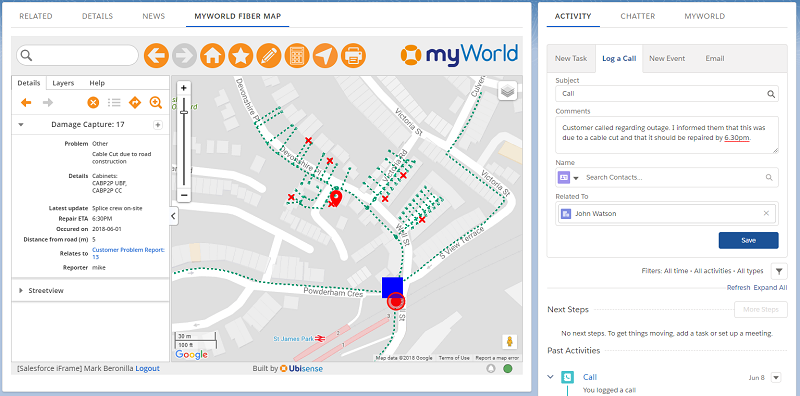
Task: Open the contact type dropdown arrow
Action: click(x=576, y=178)
